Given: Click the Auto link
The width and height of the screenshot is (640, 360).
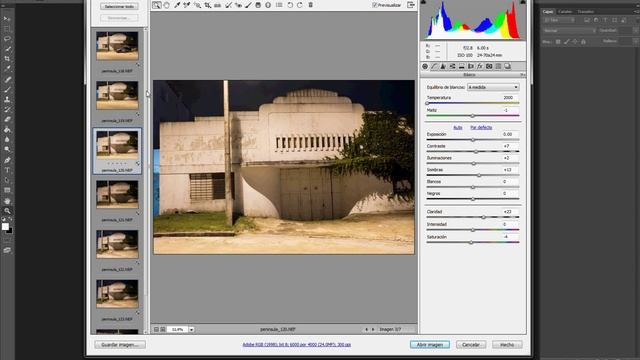Looking at the screenshot, I should click(x=458, y=128).
